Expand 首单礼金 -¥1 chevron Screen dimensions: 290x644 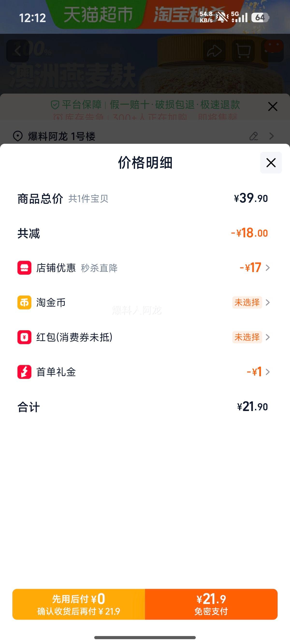click(268, 372)
